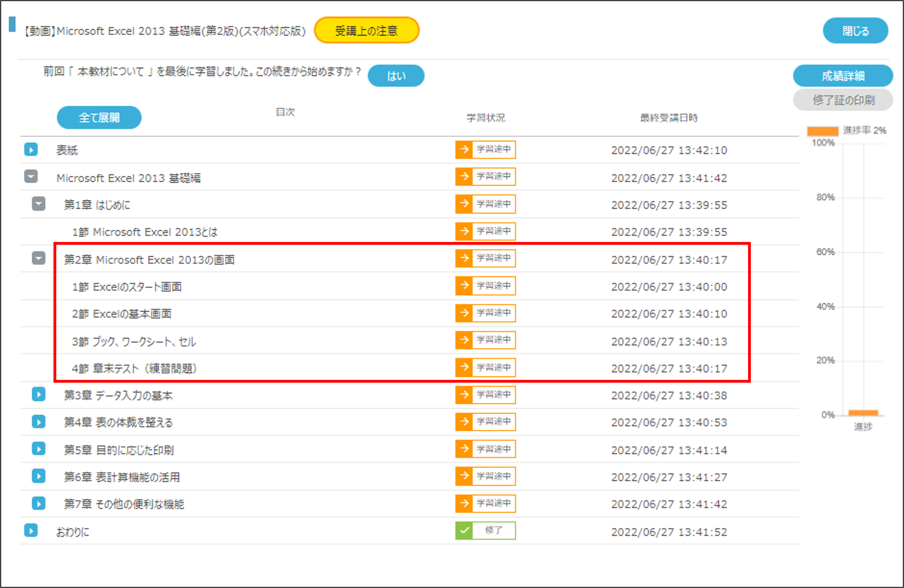Click timestamp 2022/06/27 13:40:00

coord(669,287)
